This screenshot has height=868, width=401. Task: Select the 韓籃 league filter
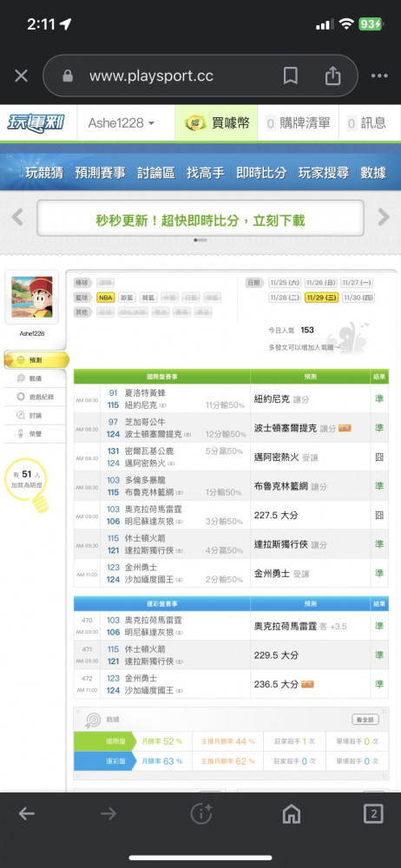click(x=148, y=297)
